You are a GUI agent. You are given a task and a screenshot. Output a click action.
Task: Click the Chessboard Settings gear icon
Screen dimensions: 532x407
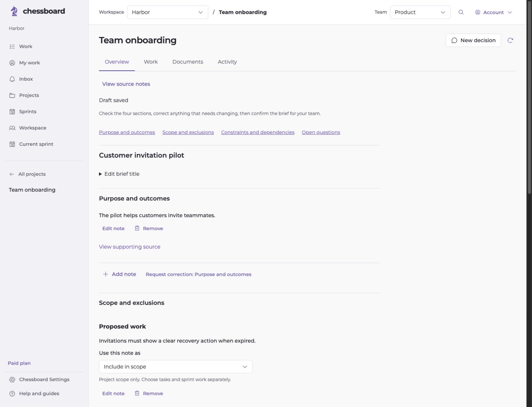[x=12, y=379]
